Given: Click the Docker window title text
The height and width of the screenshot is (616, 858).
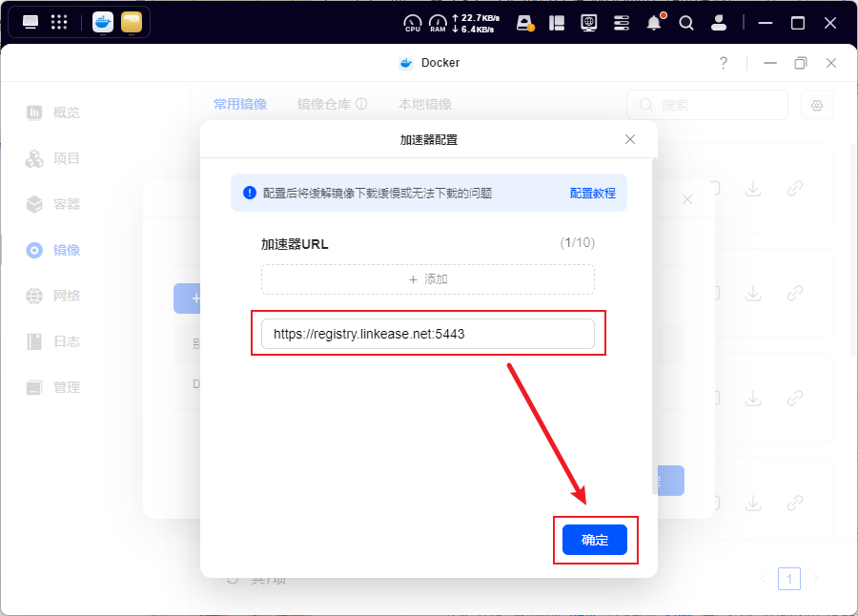Looking at the screenshot, I should (440, 63).
